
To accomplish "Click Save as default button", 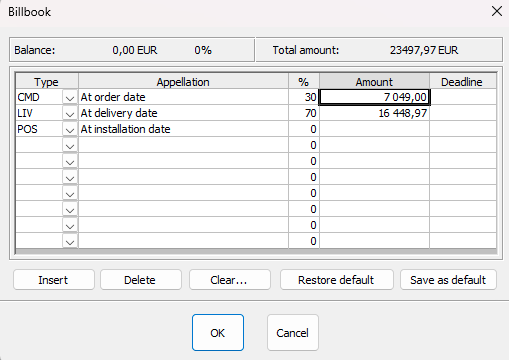I will pyautogui.click(x=448, y=280).
